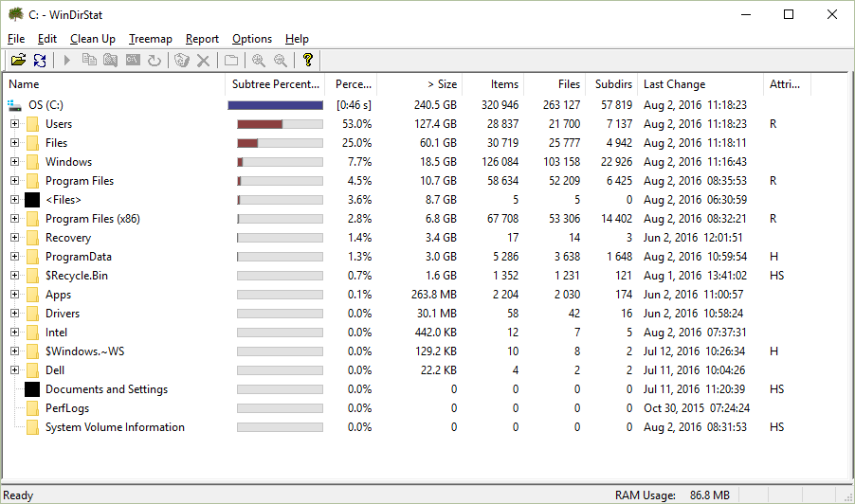Click the Open drive toolbar icon
The image size is (855, 504).
pos(19,60)
